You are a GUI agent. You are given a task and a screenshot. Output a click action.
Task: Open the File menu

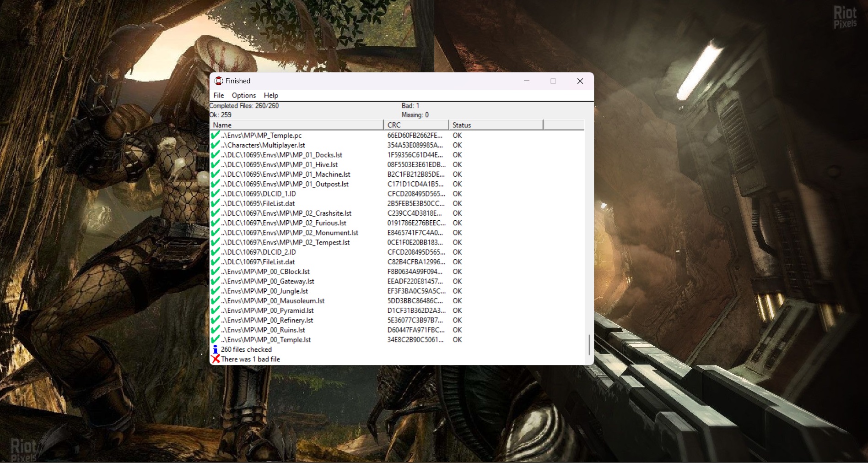pyautogui.click(x=219, y=95)
